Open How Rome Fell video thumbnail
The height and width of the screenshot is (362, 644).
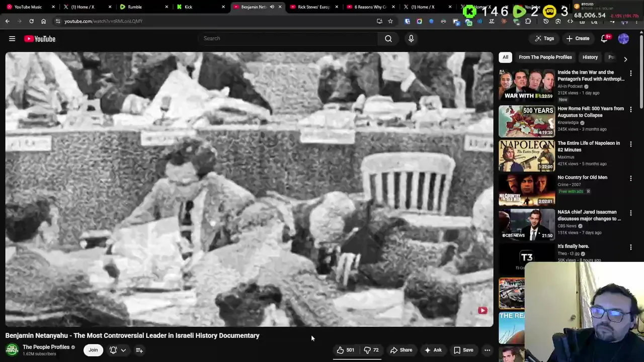tap(526, 121)
